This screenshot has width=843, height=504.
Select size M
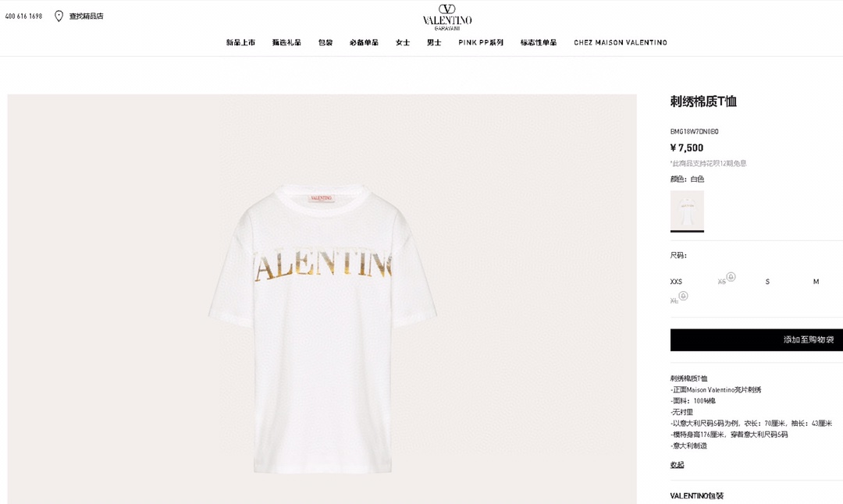816,282
